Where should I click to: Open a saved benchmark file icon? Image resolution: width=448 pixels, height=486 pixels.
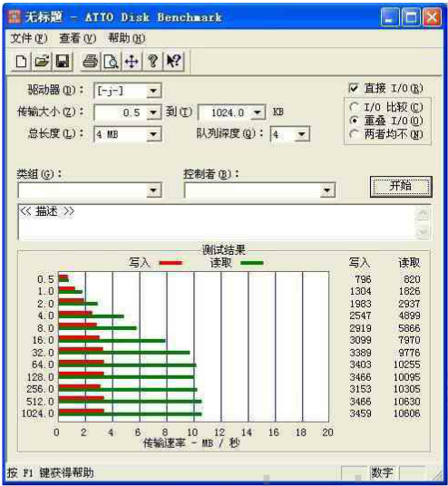click(x=42, y=62)
